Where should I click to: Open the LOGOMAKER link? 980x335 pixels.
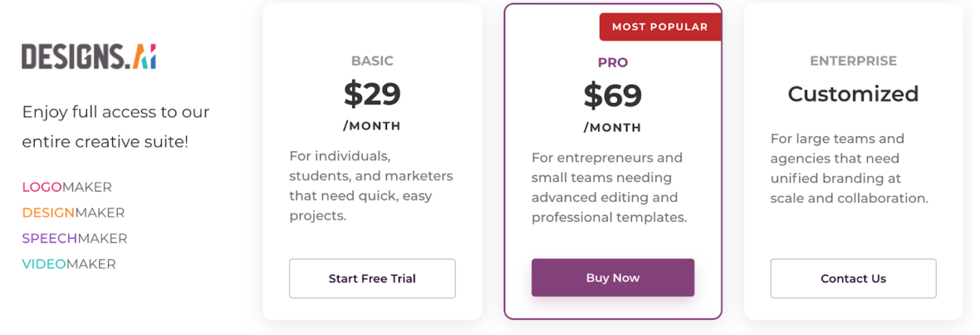[67, 187]
